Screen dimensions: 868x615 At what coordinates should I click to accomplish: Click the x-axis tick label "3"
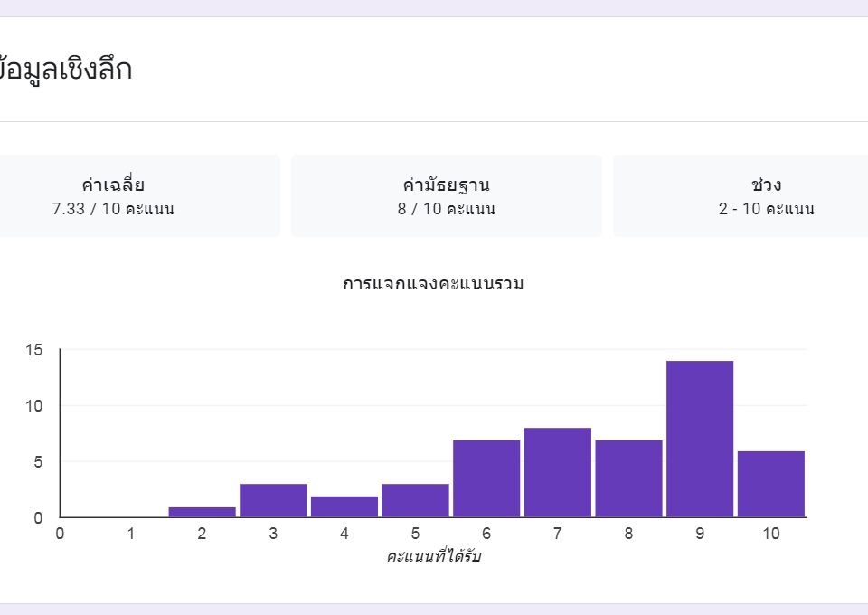click(x=273, y=534)
